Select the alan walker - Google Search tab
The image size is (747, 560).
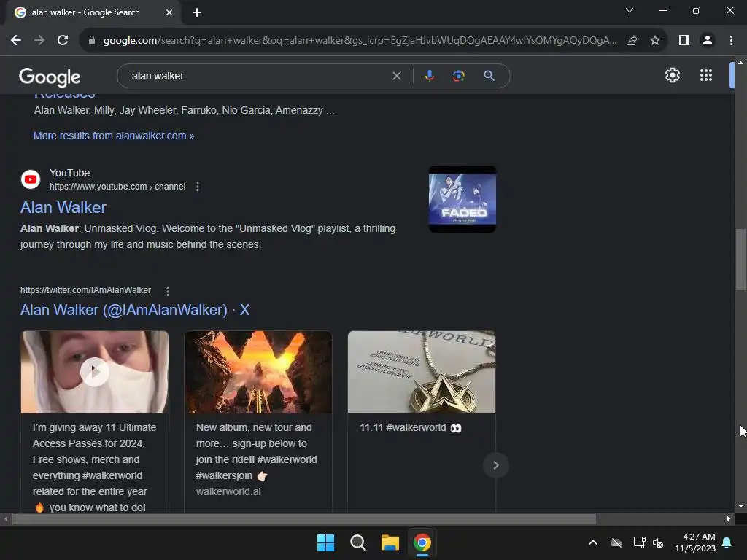click(86, 12)
